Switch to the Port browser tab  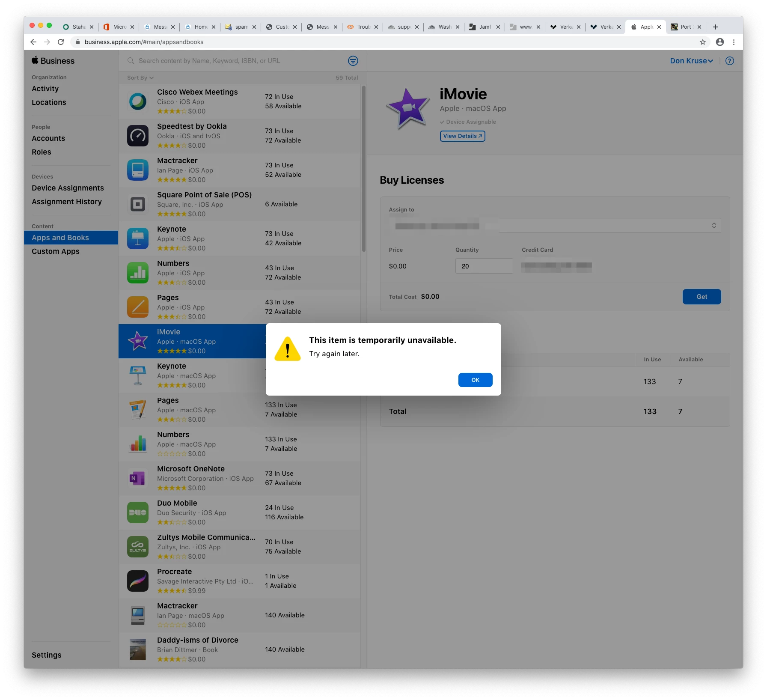click(686, 27)
